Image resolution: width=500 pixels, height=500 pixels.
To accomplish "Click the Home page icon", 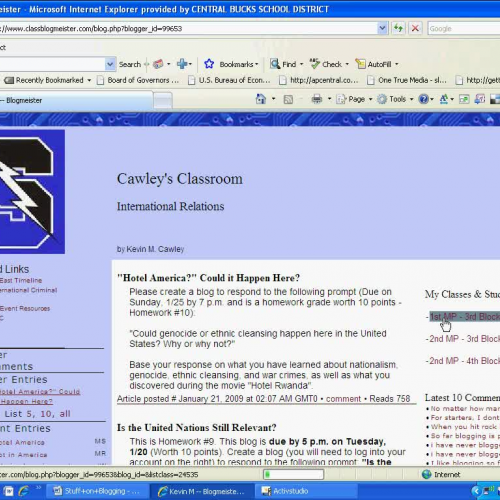I will point(261,99).
